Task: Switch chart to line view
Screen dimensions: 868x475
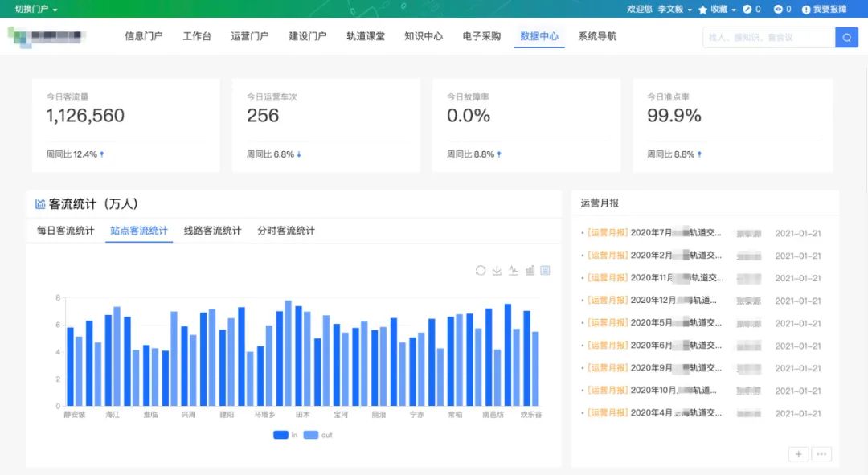Action: click(x=513, y=270)
